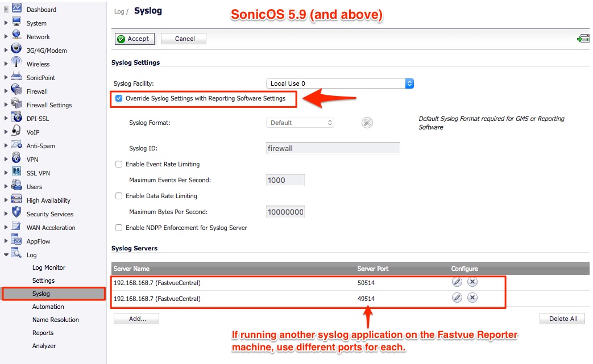The image size is (593, 364).
Task: Expand the Users menu arrow
Action: (x=6, y=186)
